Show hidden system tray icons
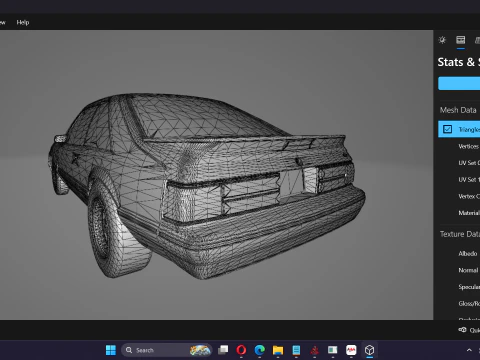480x360 pixels. point(469,350)
